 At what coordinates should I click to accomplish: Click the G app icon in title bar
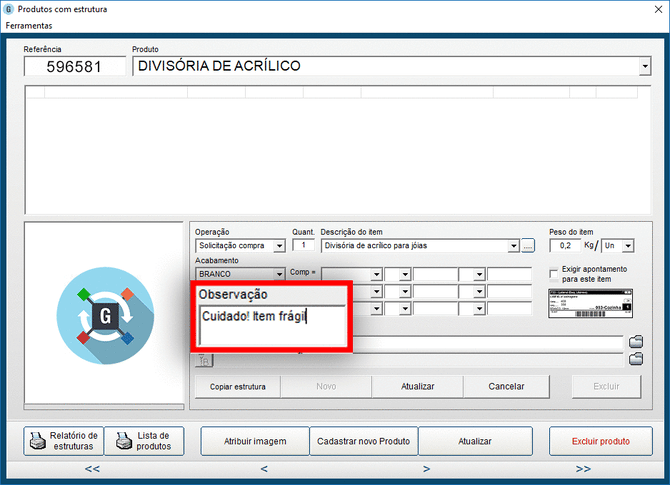(9, 9)
